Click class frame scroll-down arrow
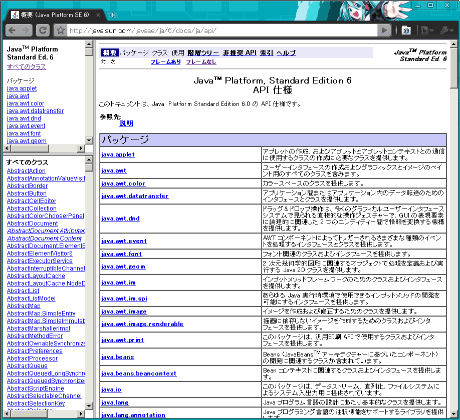This screenshot has width=460, height=420. tap(89, 406)
